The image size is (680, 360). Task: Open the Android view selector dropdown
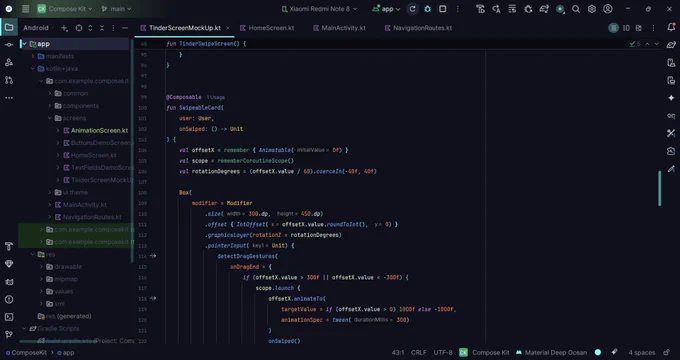38,28
